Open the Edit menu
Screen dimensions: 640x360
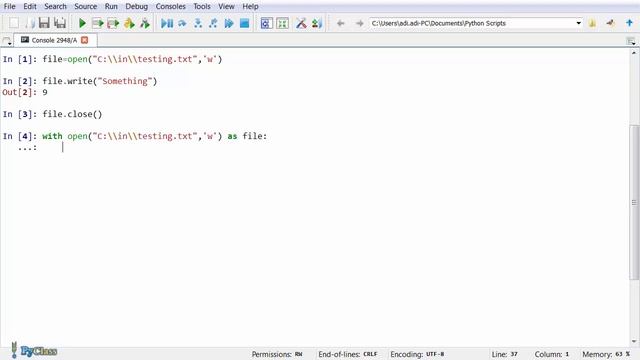point(30,7)
